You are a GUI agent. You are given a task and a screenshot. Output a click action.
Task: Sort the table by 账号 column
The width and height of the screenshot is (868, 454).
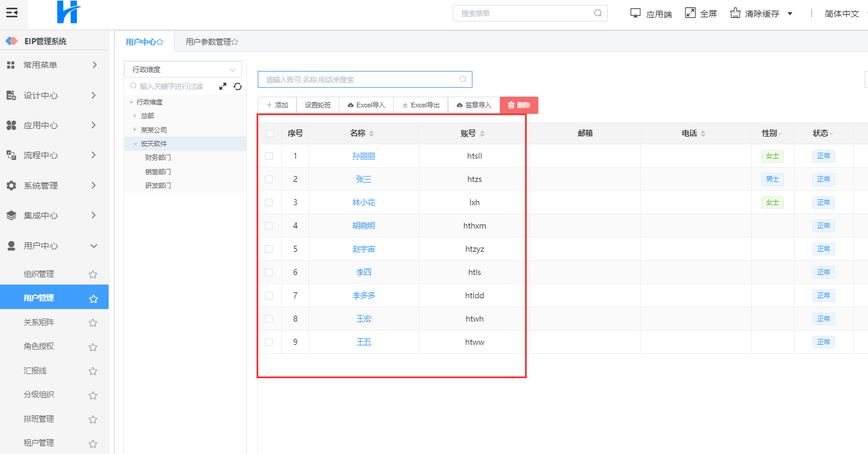point(482,134)
